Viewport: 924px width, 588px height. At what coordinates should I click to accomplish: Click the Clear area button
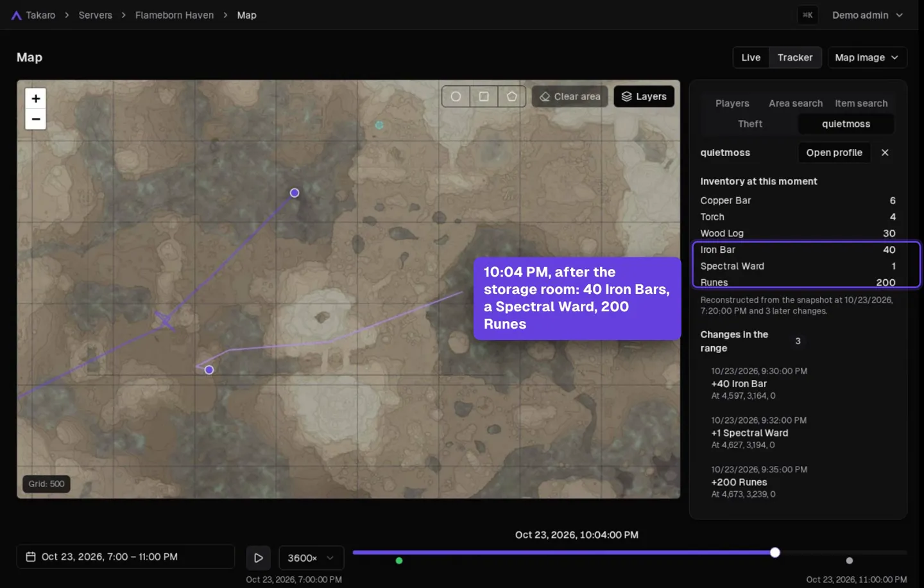click(x=570, y=96)
